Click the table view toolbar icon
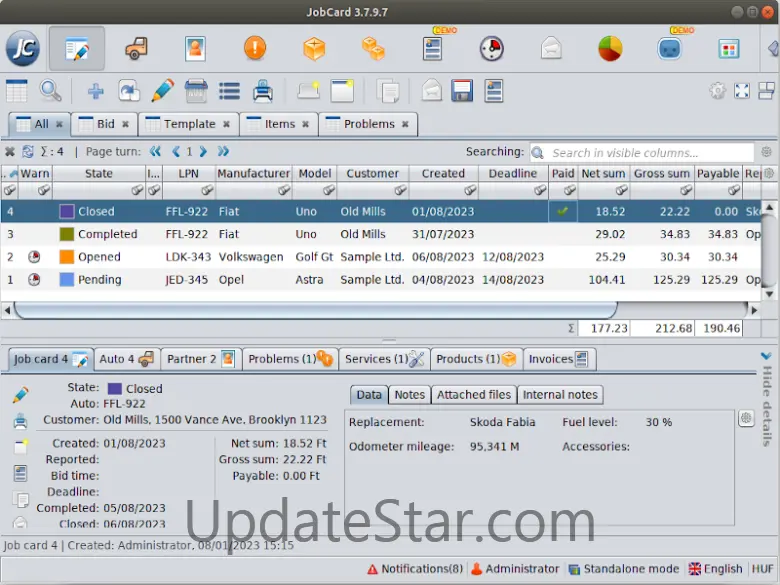The height and width of the screenshot is (585, 780). pos(16,91)
